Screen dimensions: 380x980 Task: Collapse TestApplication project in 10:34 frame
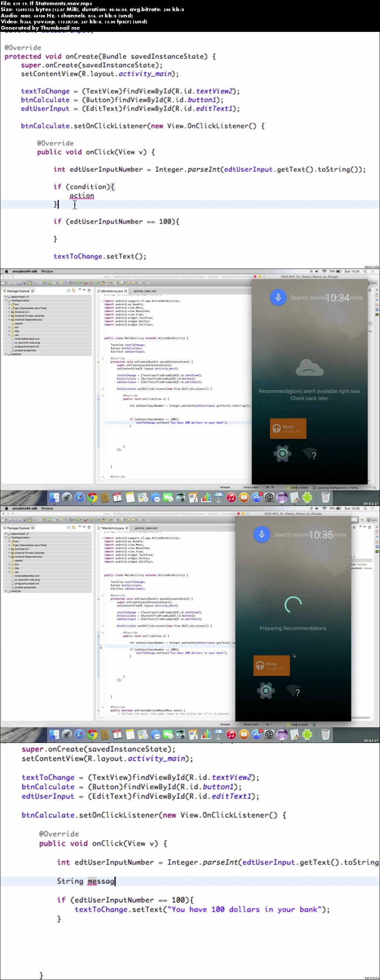[x=5, y=300]
